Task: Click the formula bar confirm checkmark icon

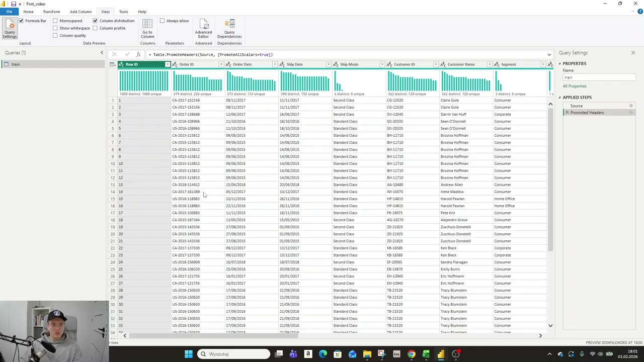Action: (127, 54)
